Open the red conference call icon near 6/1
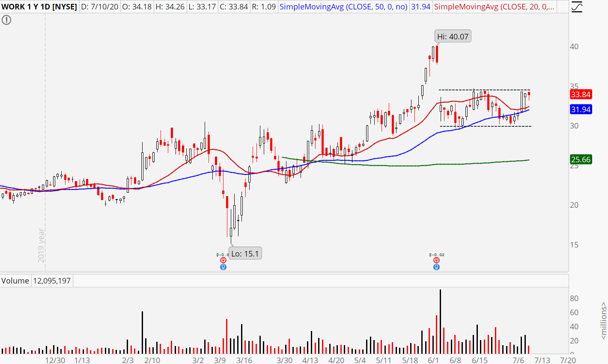Screen dimensions: 608x364 (436, 260)
